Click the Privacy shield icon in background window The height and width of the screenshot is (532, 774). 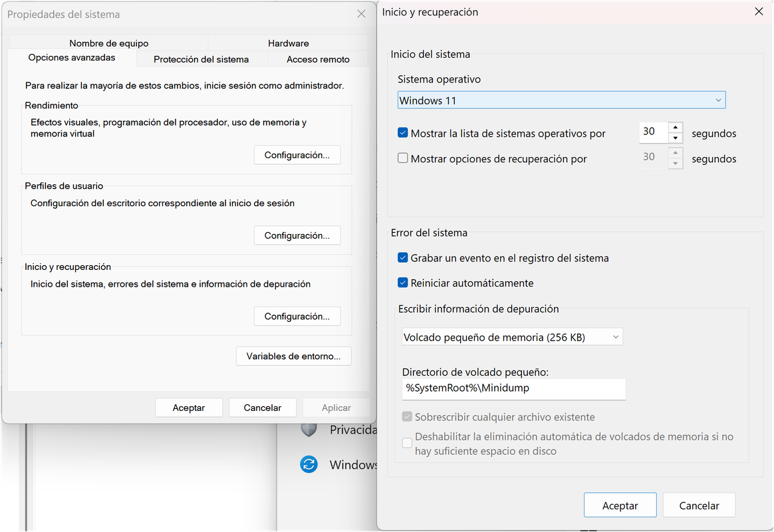[x=309, y=430]
